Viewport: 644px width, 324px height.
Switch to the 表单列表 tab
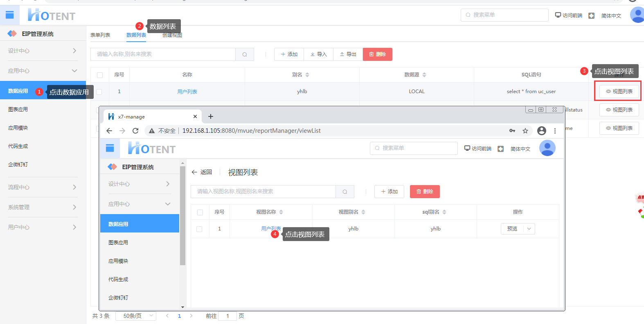coord(100,35)
